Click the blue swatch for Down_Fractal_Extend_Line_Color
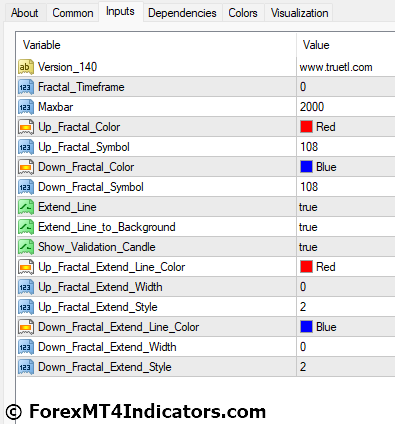 [x=306, y=327]
